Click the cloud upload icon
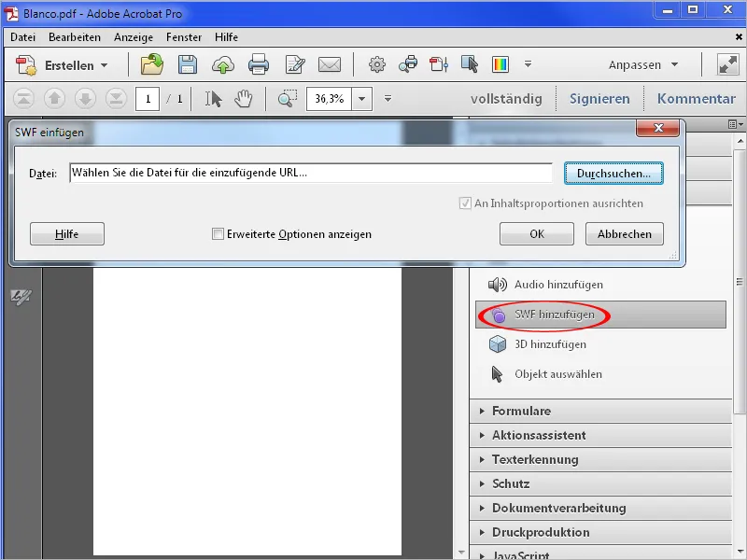The width and height of the screenshot is (747, 560). click(223, 64)
